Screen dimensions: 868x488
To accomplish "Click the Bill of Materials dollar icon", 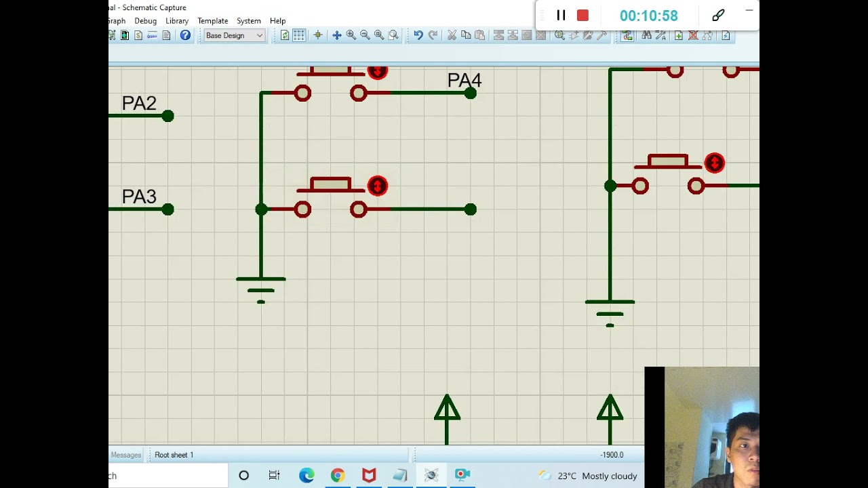I will click(138, 35).
